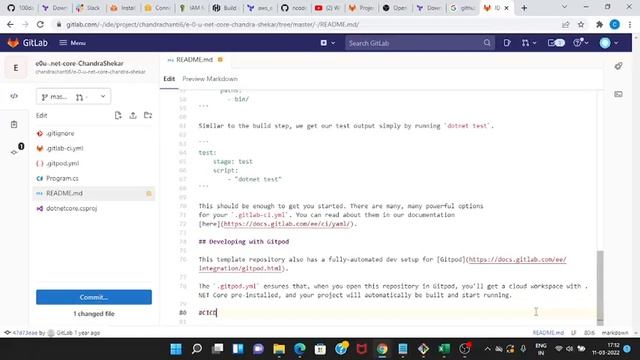The width and height of the screenshot is (640, 360).
Task: Open the Windows Start menu
Action: 176,349
